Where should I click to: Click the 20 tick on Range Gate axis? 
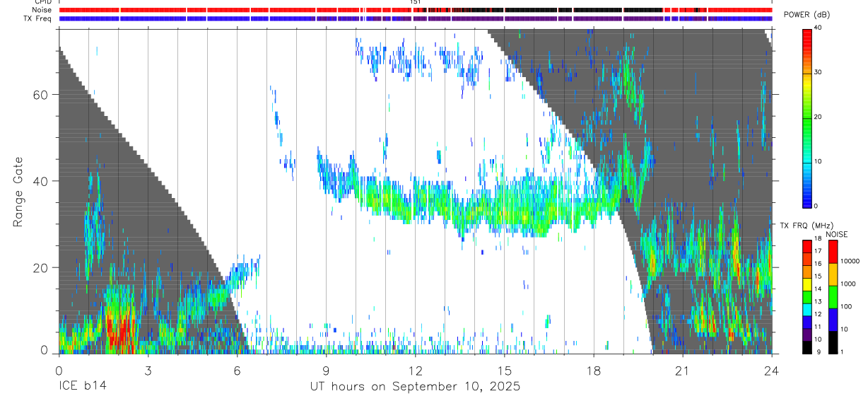pyautogui.click(x=40, y=268)
